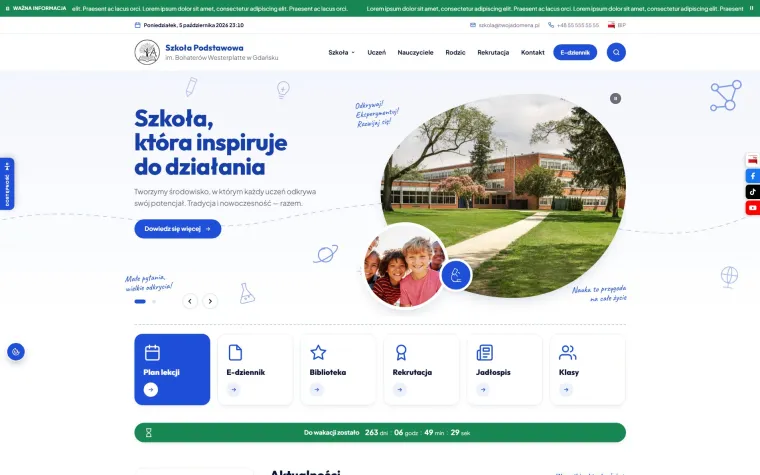Viewport: 760px width, 475px height.
Task: Click the school logo emblem
Action: click(147, 52)
